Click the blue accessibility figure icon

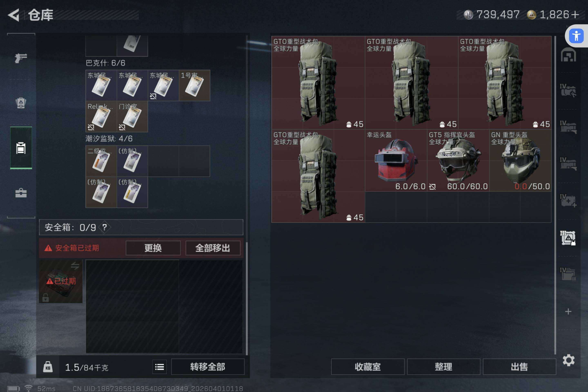coord(576,36)
